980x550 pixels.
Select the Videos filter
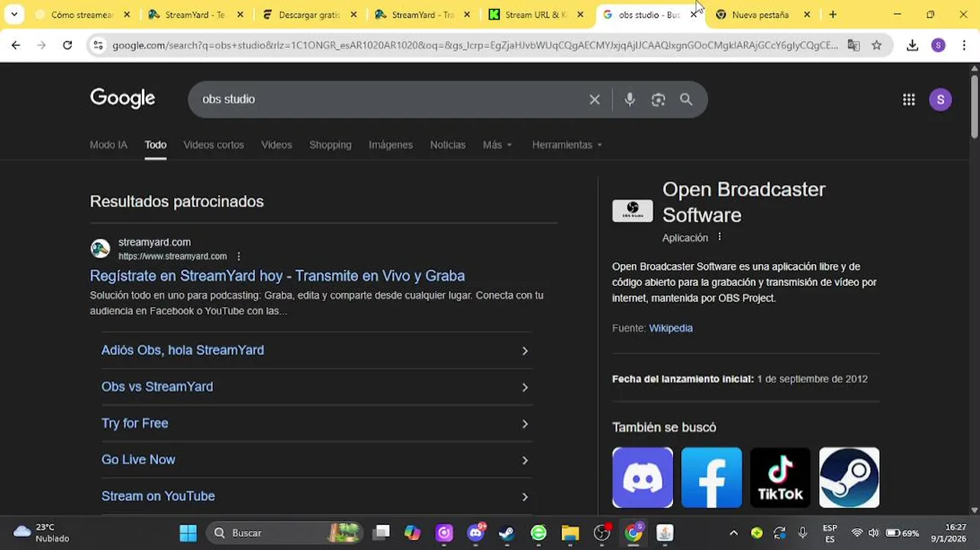tap(276, 144)
